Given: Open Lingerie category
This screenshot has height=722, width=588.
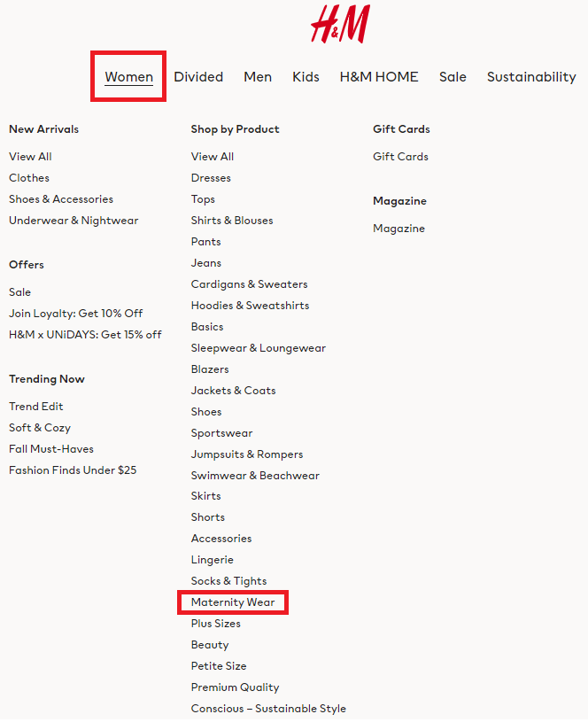Looking at the screenshot, I should tap(213, 560).
